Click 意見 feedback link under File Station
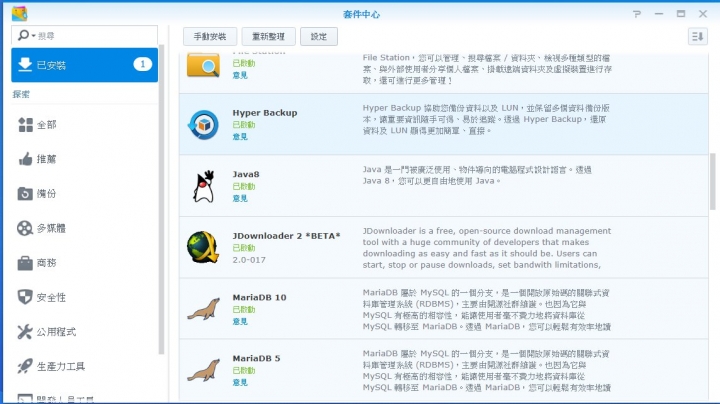The image size is (720, 404). click(x=240, y=75)
